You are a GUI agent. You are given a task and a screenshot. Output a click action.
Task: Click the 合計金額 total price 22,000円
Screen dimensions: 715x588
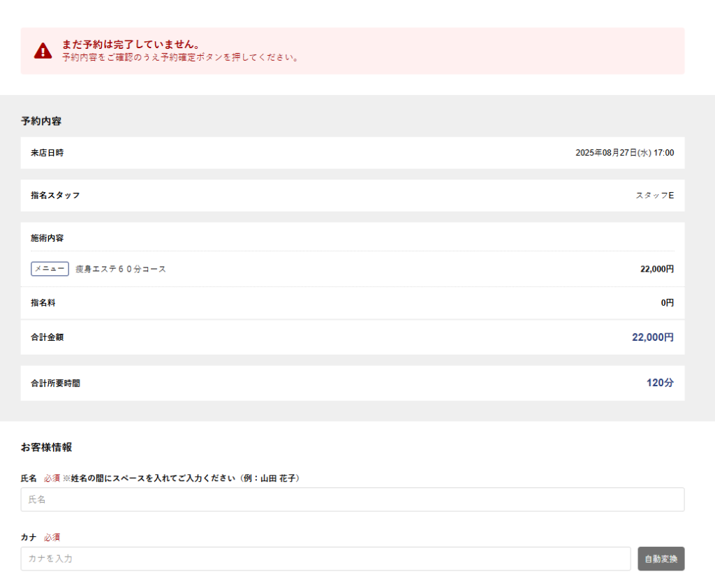(652, 337)
